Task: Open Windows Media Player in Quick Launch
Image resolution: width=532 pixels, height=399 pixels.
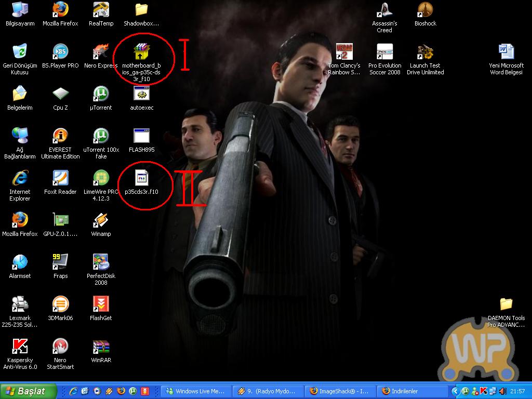Action: coord(97,391)
